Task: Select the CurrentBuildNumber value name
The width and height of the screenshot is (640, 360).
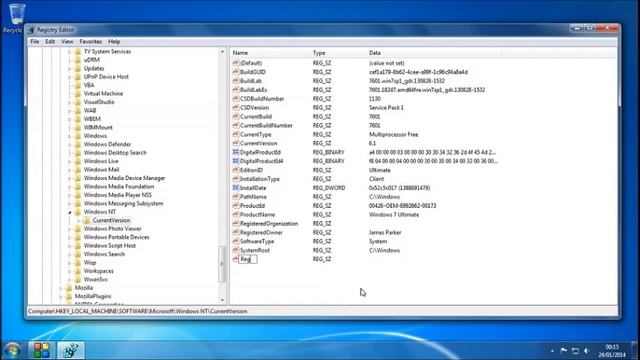Action: pos(266,126)
